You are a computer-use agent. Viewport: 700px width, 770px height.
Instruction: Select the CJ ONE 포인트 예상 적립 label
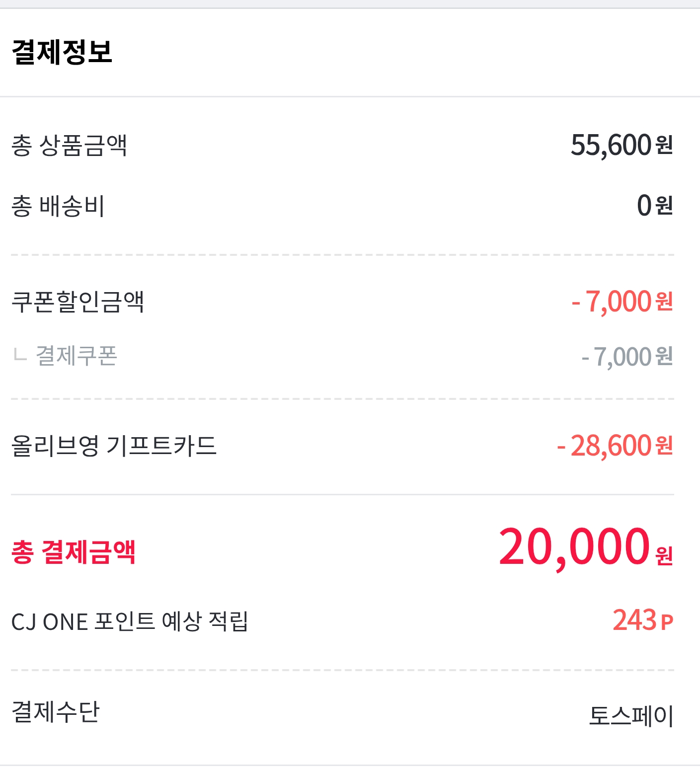click(130, 621)
